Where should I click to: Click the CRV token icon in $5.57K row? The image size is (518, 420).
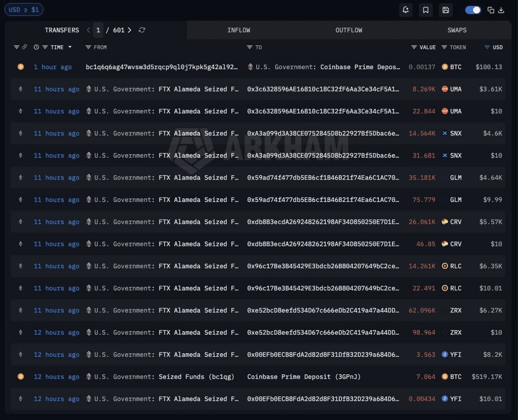(x=445, y=222)
